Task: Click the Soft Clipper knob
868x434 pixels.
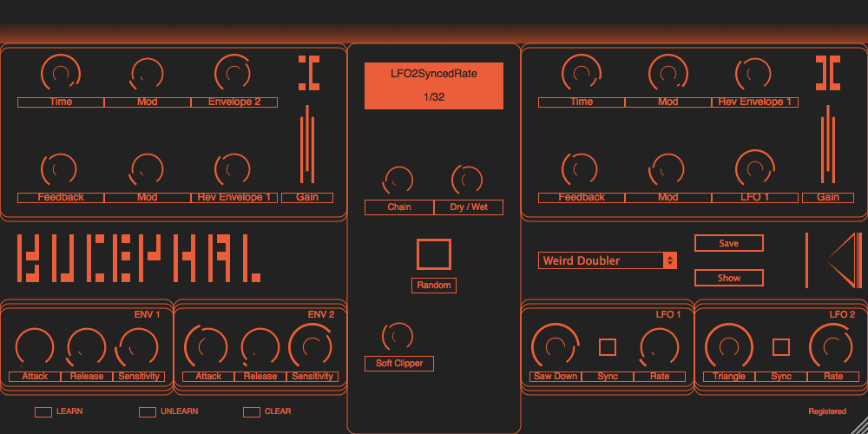Action: tap(398, 337)
